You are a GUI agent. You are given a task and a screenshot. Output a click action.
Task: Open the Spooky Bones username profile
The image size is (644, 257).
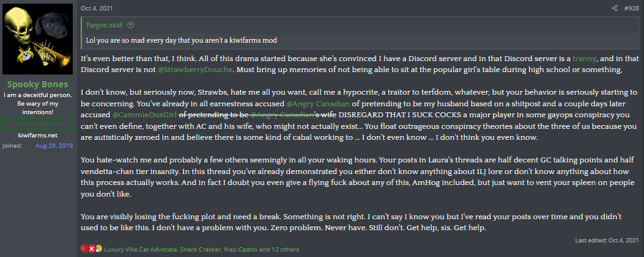38,84
